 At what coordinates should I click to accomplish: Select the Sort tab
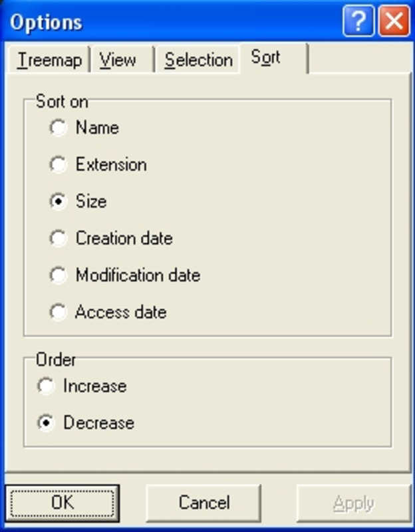[x=265, y=58]
